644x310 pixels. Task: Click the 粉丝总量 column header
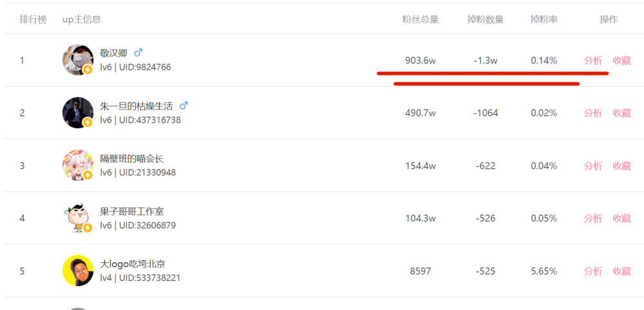[x=421, y=19]
